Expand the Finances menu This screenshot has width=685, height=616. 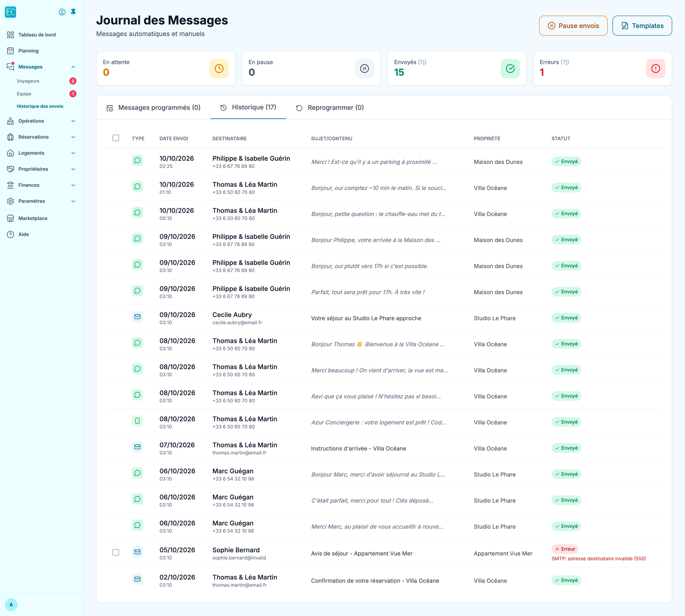tap(41, 185)
